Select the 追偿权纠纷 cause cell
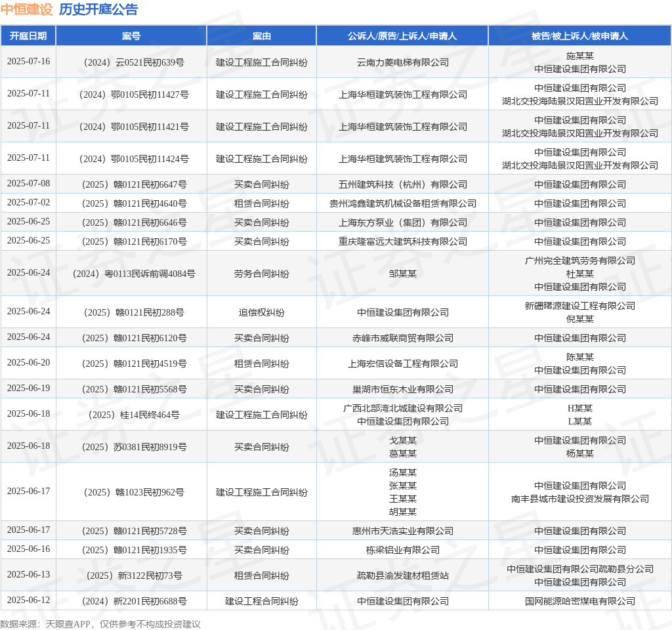Viewport: 672px width, 630px height. click(x=261, y=312)
